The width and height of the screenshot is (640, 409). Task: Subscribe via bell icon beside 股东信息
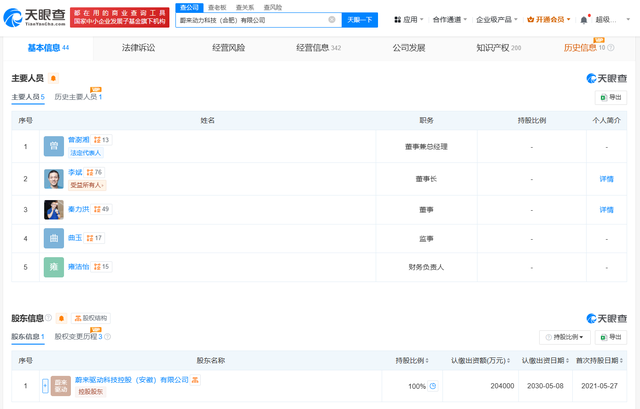pos(61,318)
